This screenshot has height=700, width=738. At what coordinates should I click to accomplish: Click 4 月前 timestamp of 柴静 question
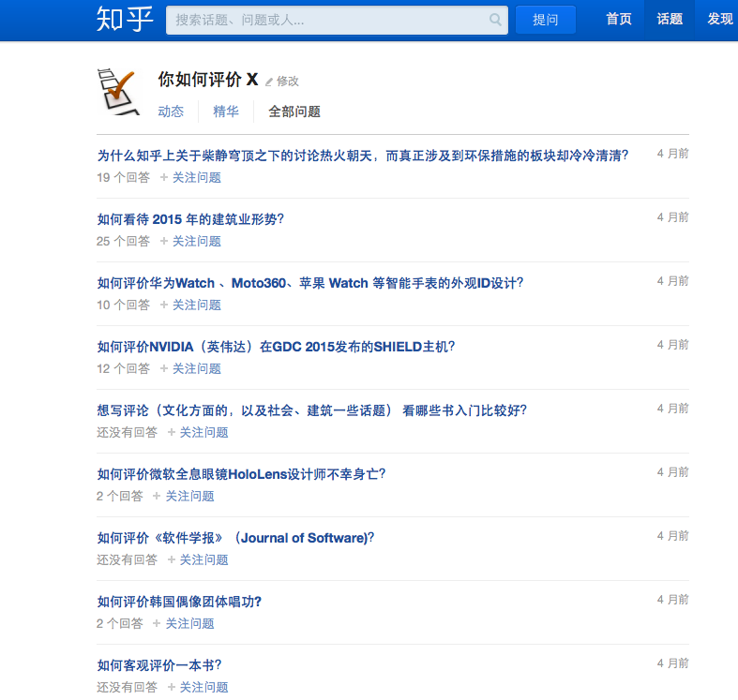(673, 154)
